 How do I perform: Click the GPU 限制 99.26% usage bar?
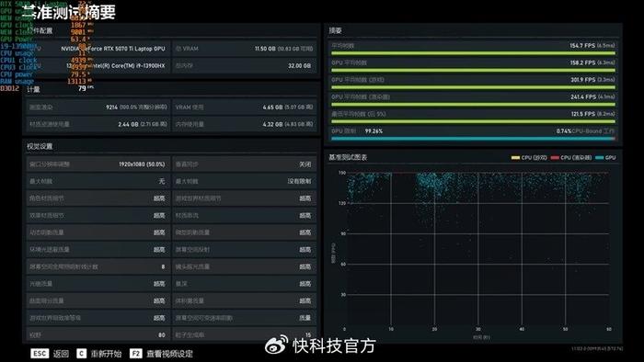point(473,139)
